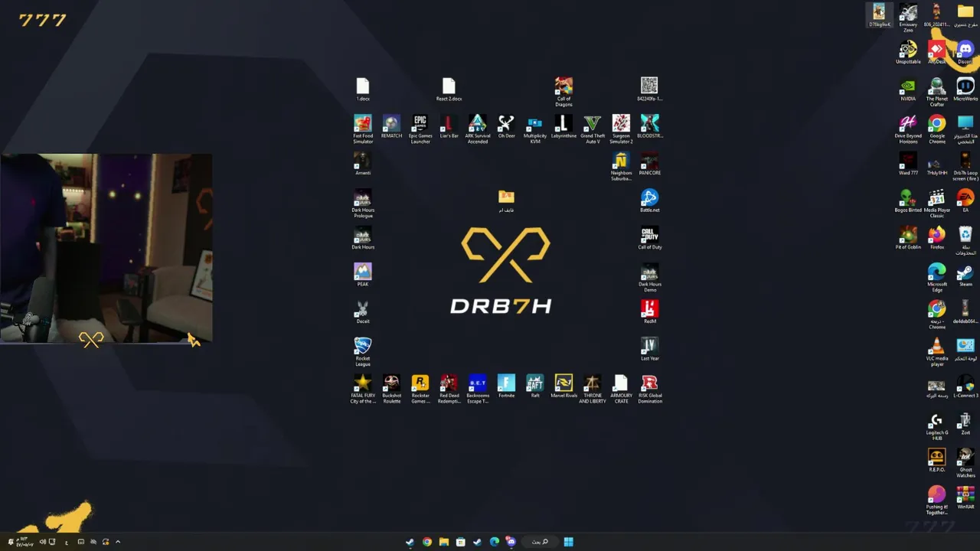980x551 pixels.
Task: Open the yellow folder in desktop center
Action: click(x=506, y=201)
